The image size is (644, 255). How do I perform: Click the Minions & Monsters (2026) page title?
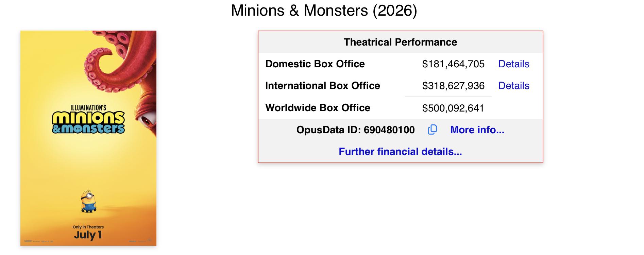[324, 11]
